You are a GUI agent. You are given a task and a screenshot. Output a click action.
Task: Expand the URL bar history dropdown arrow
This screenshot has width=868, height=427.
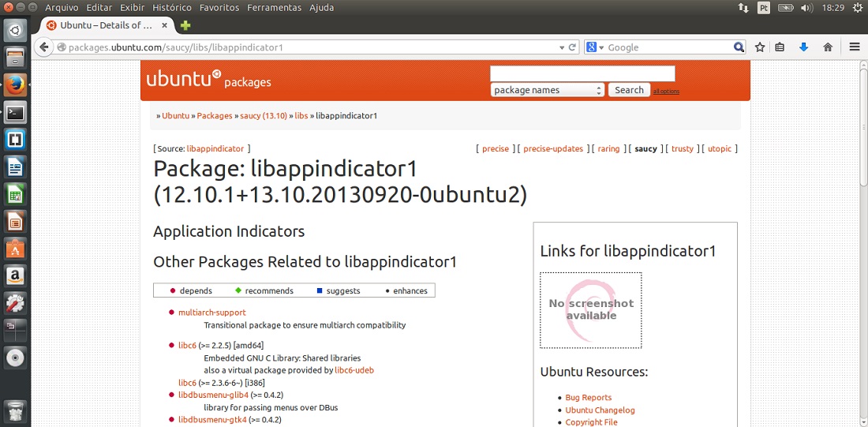560,47
